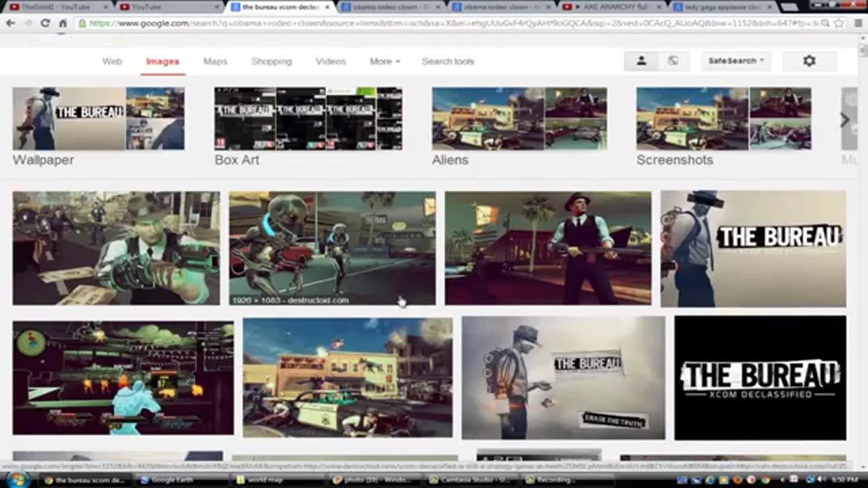Open the Screenshots category thumbnails
This screenshot has height=488, width=868.
pos(724,119)
